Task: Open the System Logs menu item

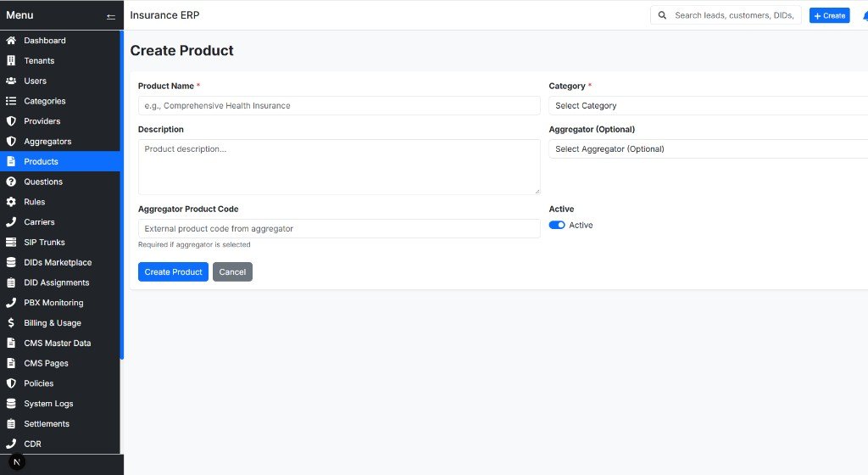Action: (60, 404)
